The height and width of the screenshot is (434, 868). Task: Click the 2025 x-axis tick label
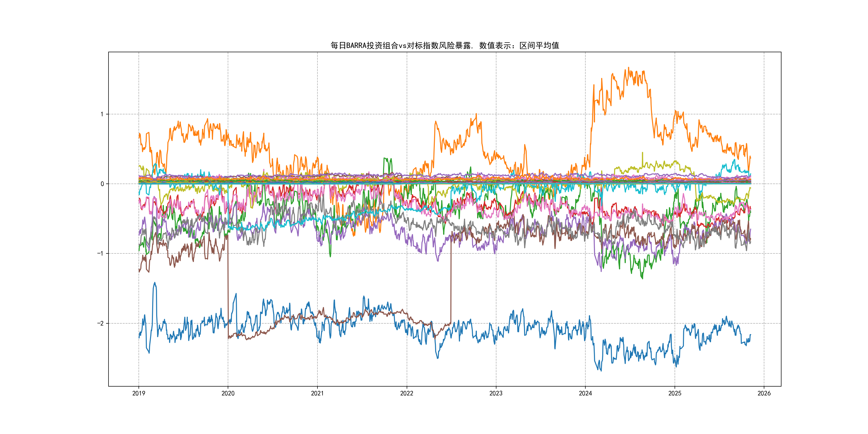pos(675,393)
